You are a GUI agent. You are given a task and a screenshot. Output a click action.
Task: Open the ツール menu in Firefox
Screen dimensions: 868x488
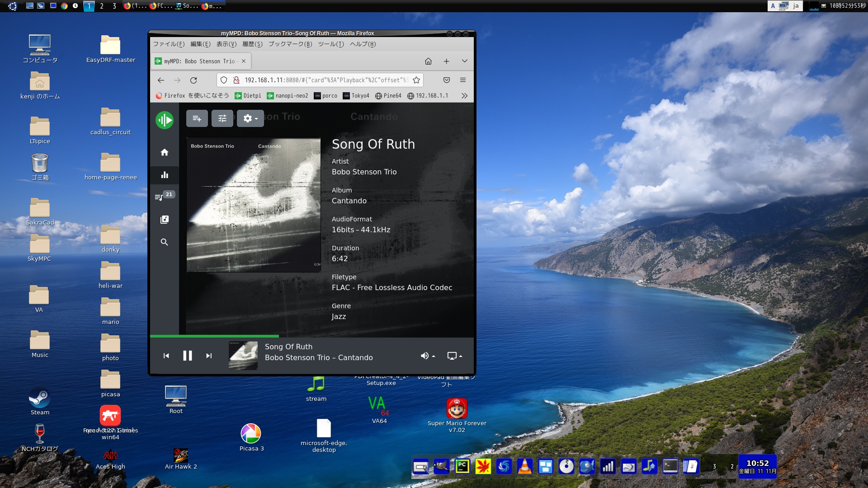[x=330, y=44]
